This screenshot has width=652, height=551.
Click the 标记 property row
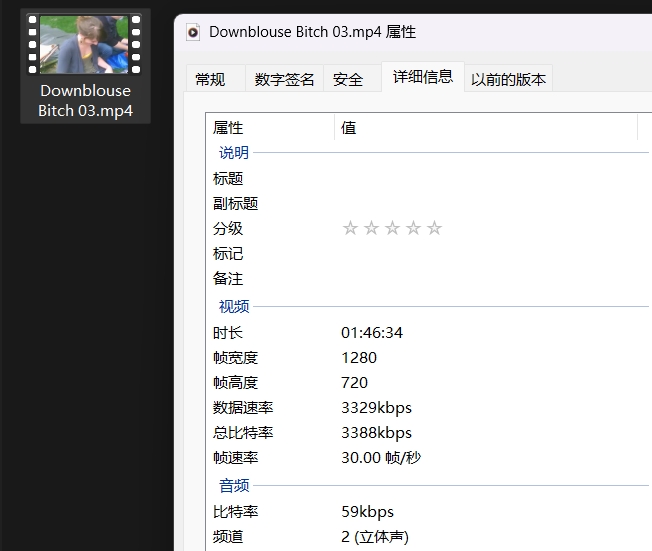pos(428,253)
